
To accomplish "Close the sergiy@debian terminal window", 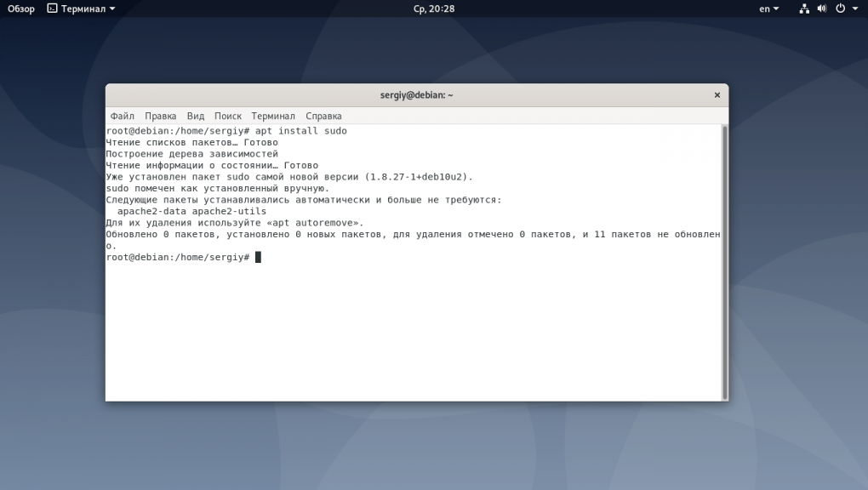I will point(717,95).
